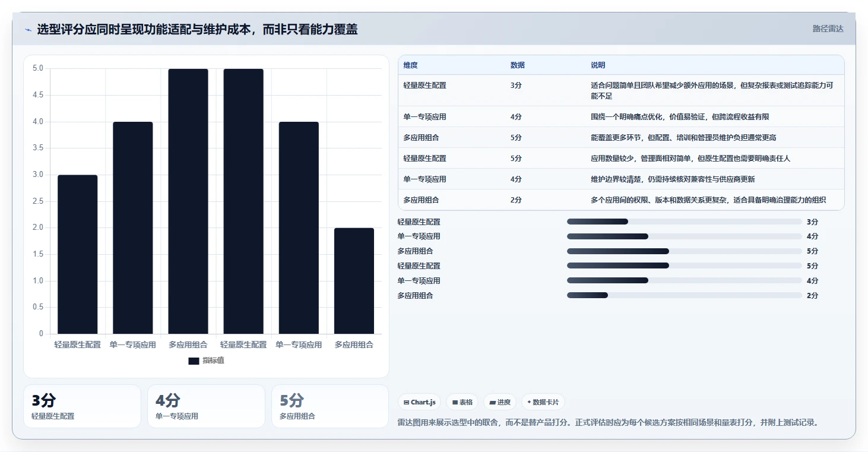The image size is (868, 452).
Task: Click the 多应用组合 progress bar at 2分
Action: pos(684,295)
